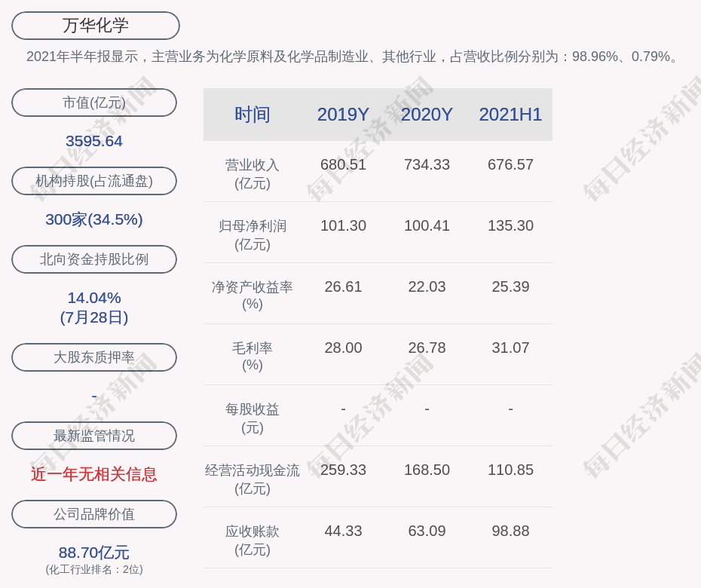Screen dimensions: 701x588
Task: Click the ROE value 22.03
Action: [x=427, y=286]
